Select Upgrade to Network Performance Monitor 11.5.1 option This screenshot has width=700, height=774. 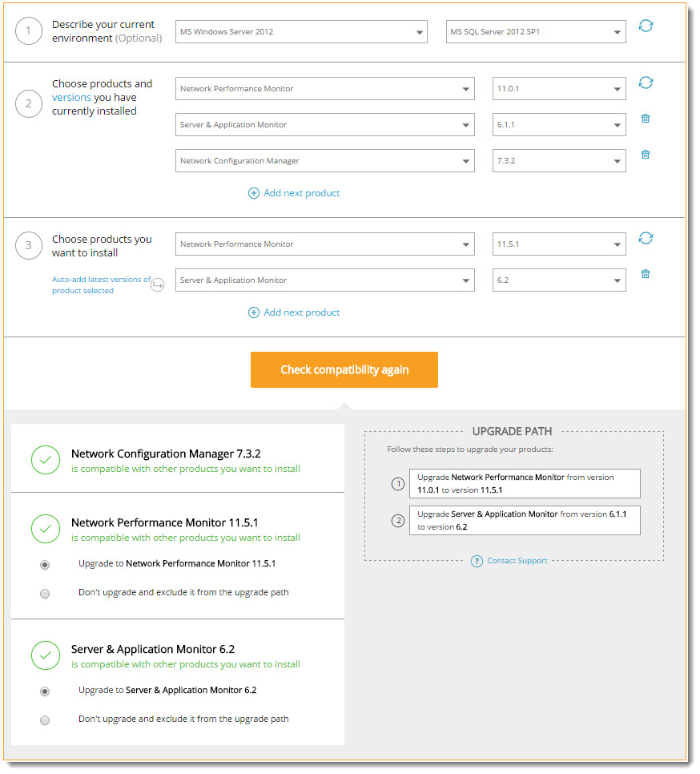click(45, 565)
